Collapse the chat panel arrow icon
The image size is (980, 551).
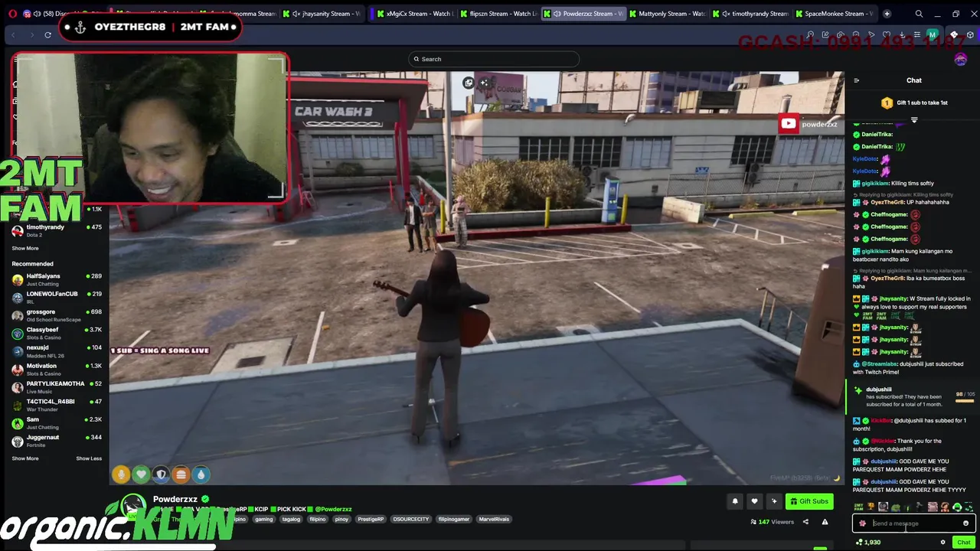pos(857,80)
